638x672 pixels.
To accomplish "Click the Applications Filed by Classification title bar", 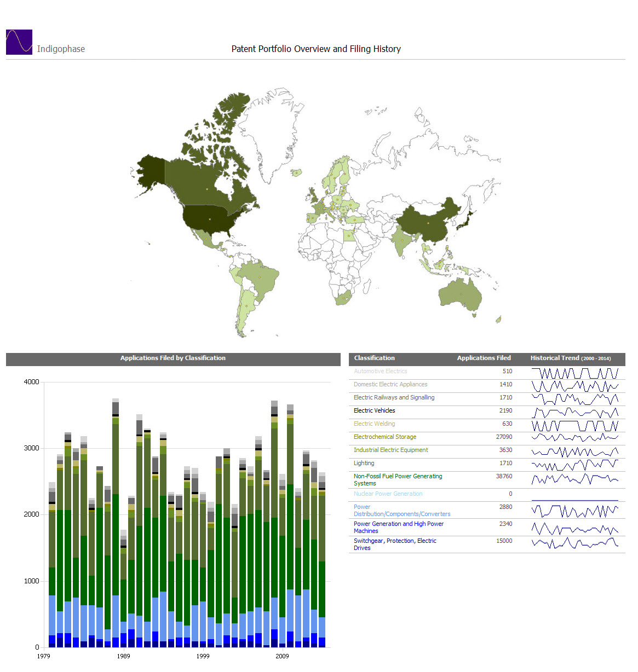I will click(173, 358).
